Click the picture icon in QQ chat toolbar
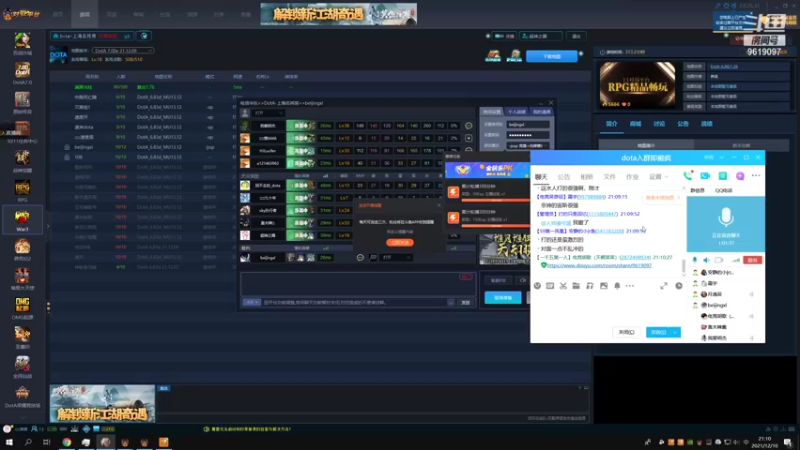This screenshot has height=450, width=800. pos(604,286)
